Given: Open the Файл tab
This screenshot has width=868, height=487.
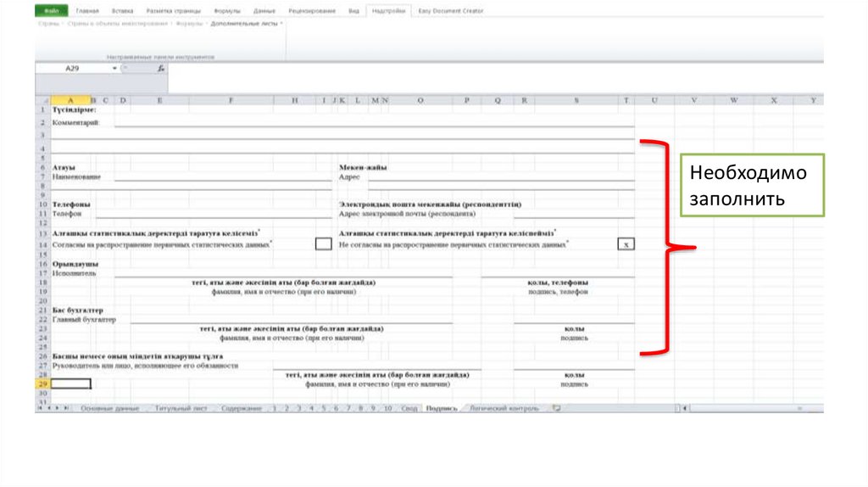Looking at the screenshot, I should click(52, 10).
